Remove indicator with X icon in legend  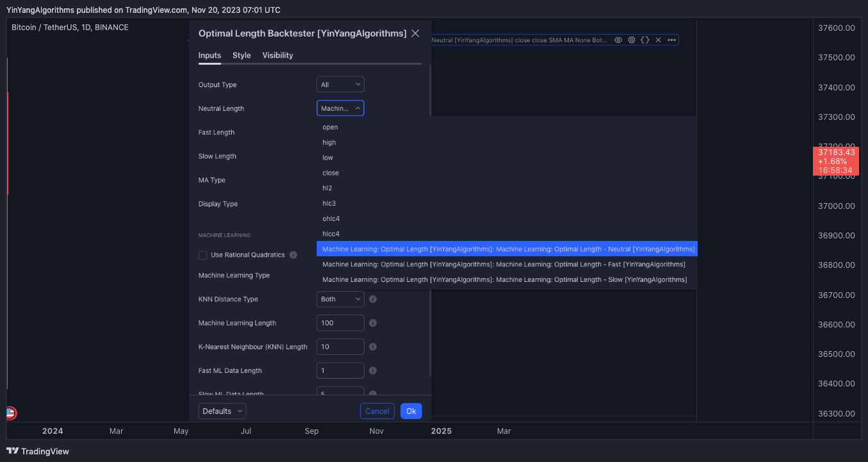coord(658,40)
